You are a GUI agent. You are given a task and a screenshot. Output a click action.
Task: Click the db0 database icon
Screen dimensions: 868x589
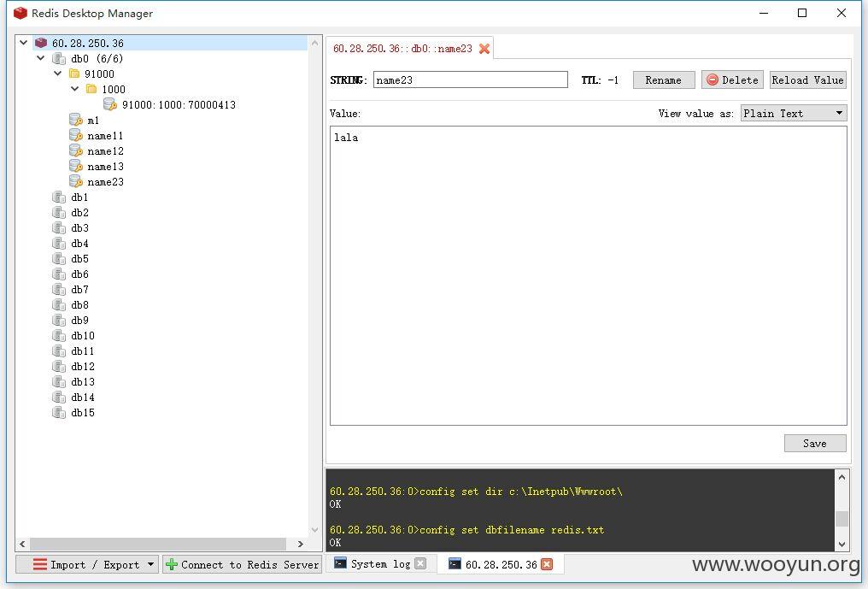point(59,58)
